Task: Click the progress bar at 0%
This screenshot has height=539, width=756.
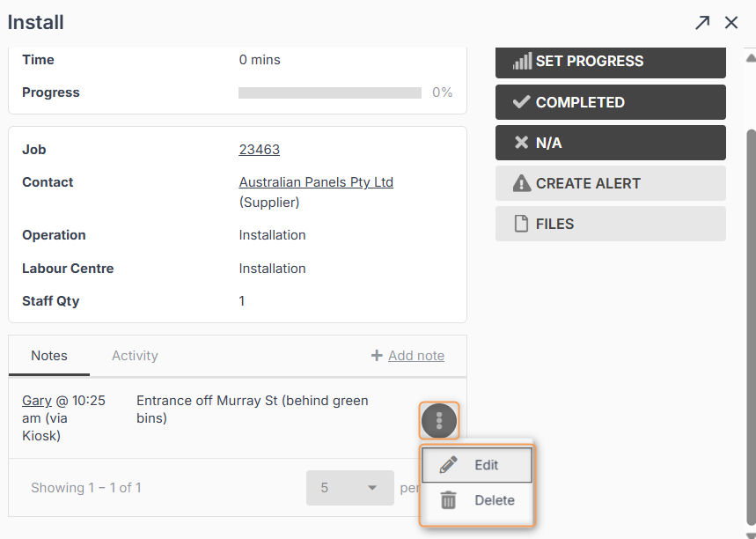Action: pos(330,92)
